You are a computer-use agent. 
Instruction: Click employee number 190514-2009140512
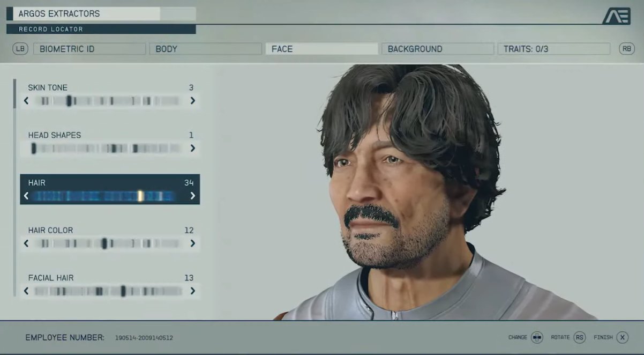point(144,338)
